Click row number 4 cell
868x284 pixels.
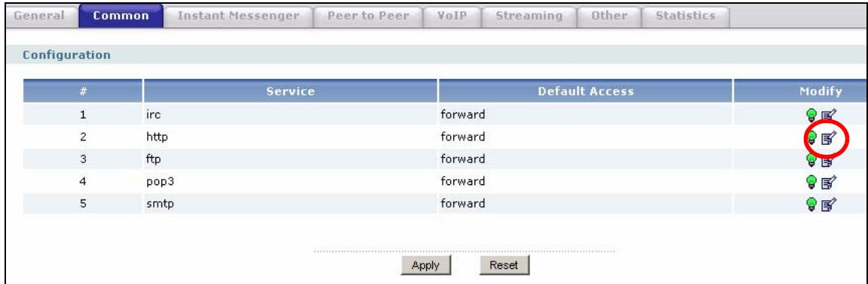tap(82, 181)
